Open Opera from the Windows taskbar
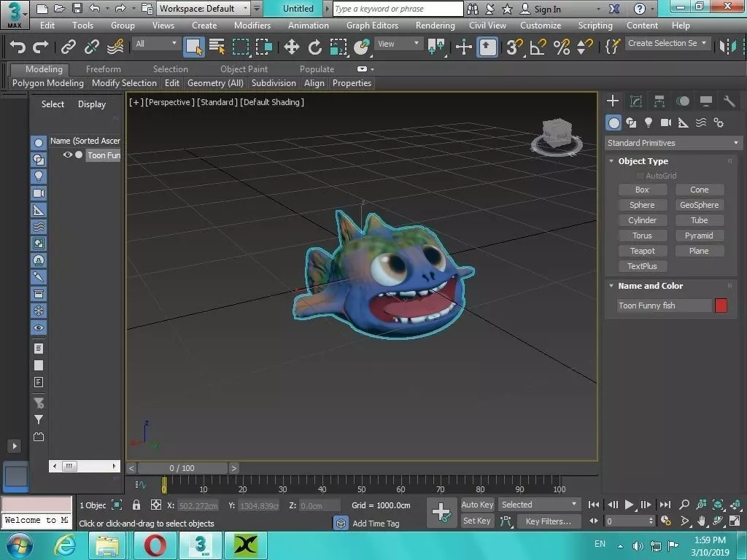 pos(155,545)
